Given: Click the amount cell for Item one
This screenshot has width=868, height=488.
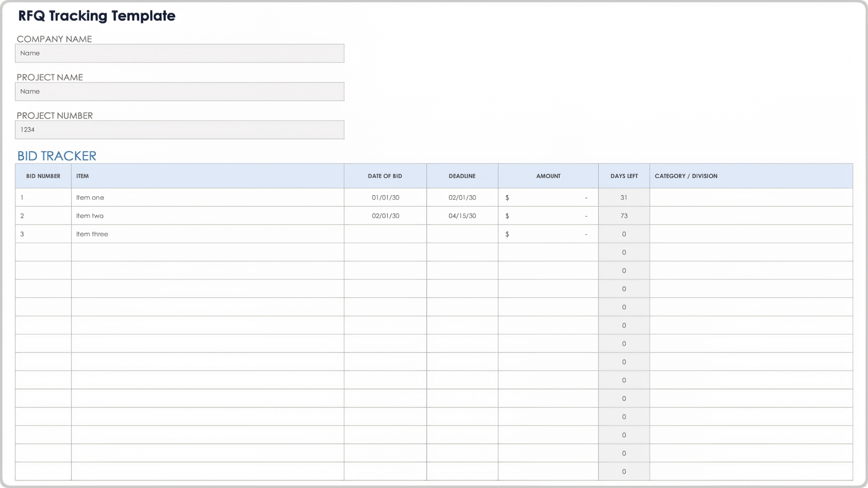Looking at the screenshot, I should point(548,197).
